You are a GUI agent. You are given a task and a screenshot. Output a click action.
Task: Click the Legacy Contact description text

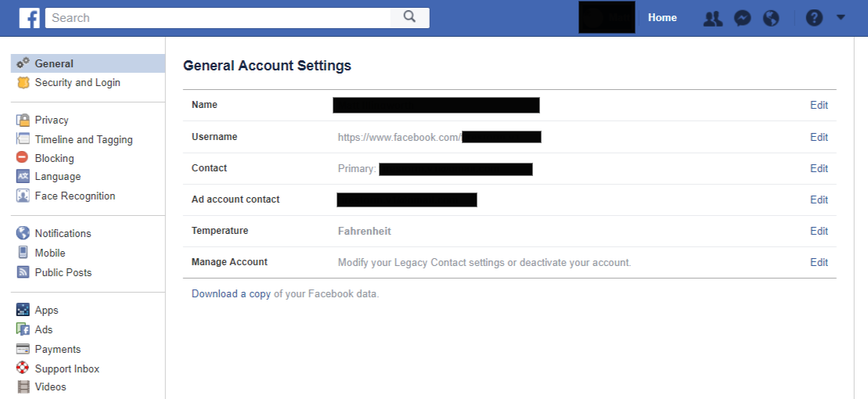tap(484, 262)
